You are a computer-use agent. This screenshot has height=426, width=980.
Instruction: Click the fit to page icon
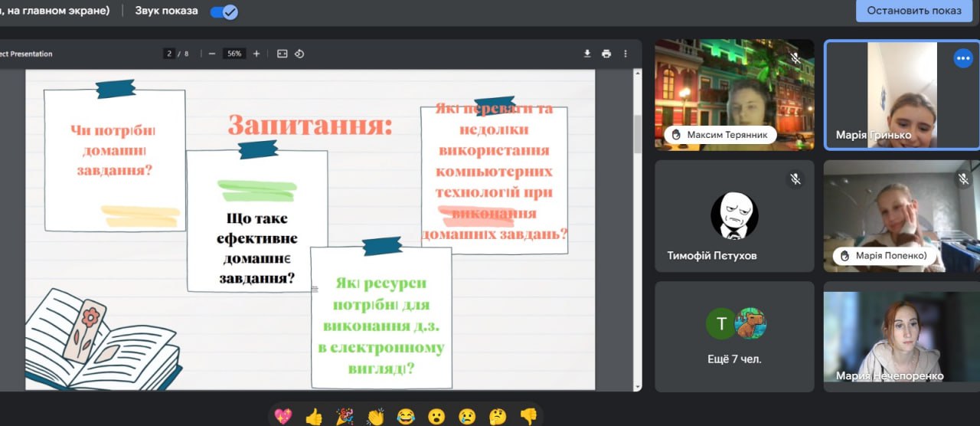click(x=282, y=54)
